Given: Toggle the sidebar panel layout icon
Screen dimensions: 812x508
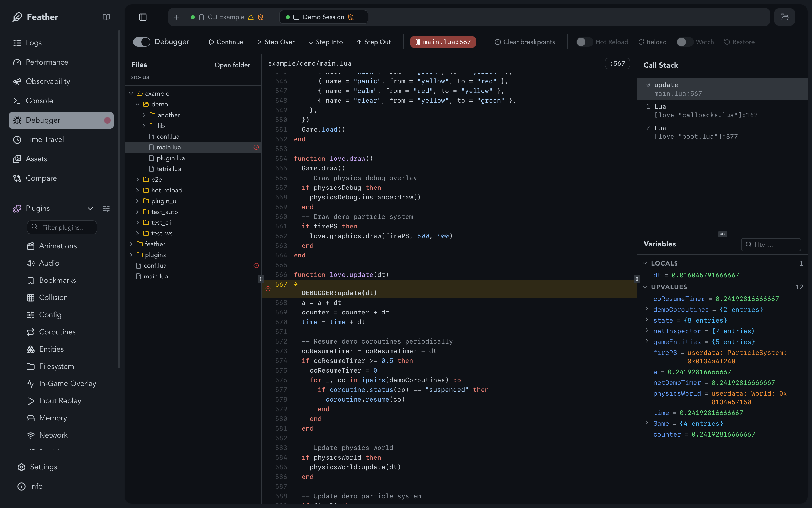Looking at the screenshot, I should tap(143, 17).
